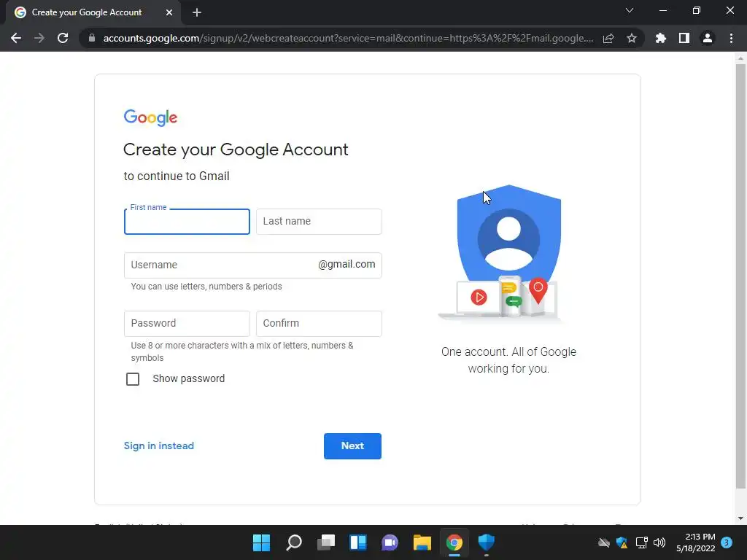Share this page using the share icon

pyautogui.click(x=608, y=38)
